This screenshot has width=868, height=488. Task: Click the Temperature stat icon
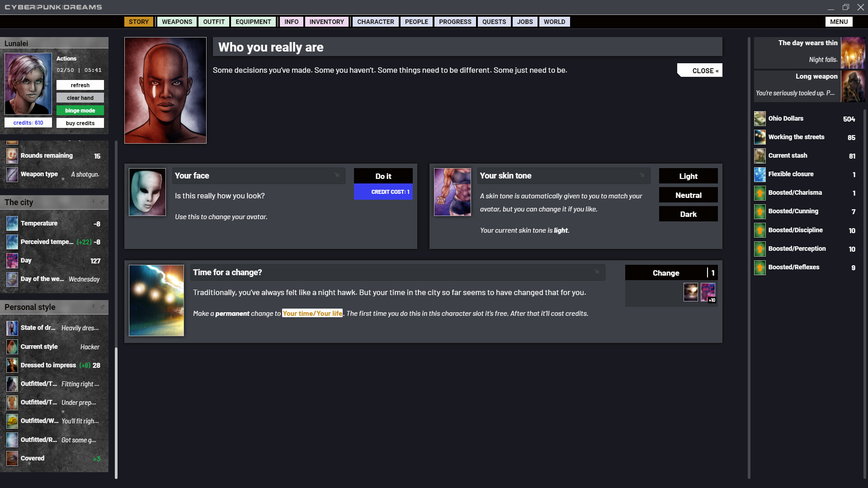(x=11, y=223)
